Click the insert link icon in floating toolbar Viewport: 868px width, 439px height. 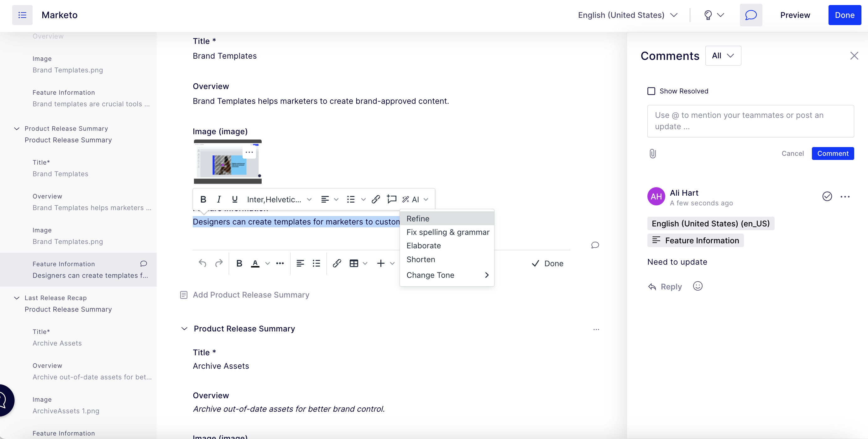pyautogui.click(x=376, y=199)
